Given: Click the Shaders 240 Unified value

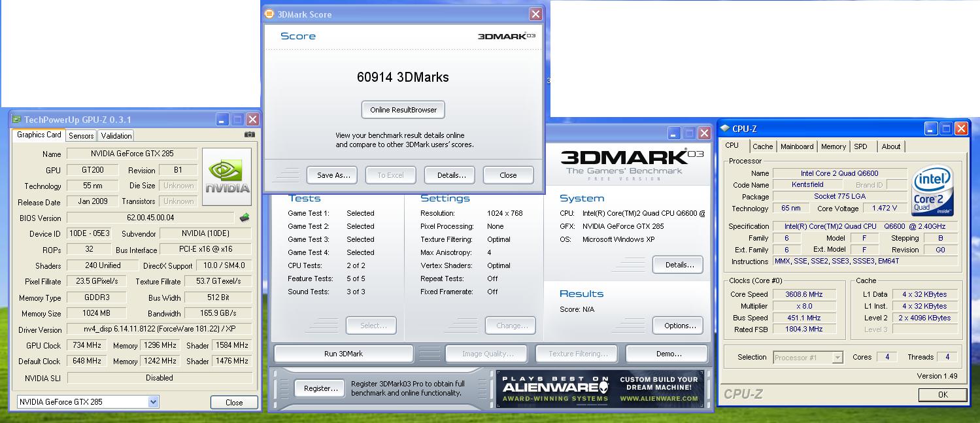Looking at the screenshot, I should pos(103,265).
